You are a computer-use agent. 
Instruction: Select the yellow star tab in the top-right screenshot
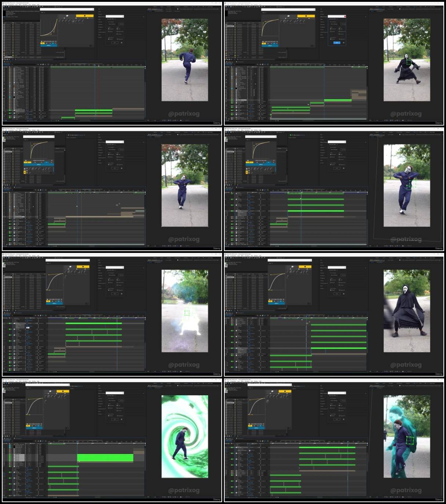306,16
